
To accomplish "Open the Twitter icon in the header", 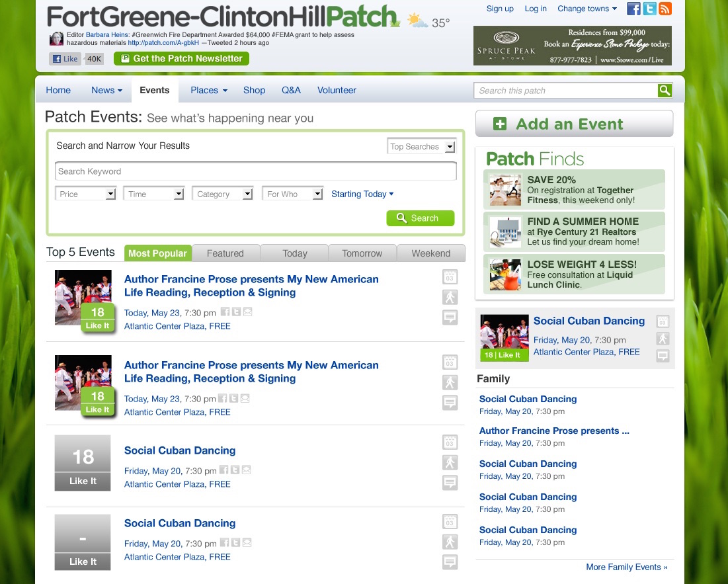I will click(649, 9).
